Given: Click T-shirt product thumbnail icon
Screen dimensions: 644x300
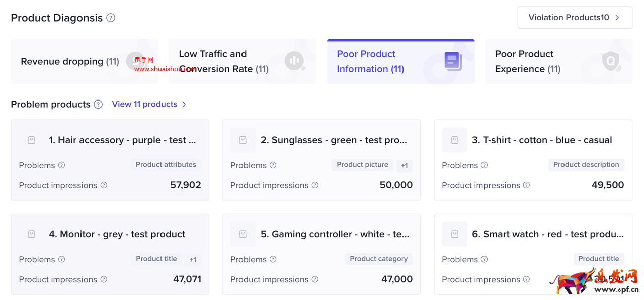Looking at the screenshot, I should click(454, 140).
